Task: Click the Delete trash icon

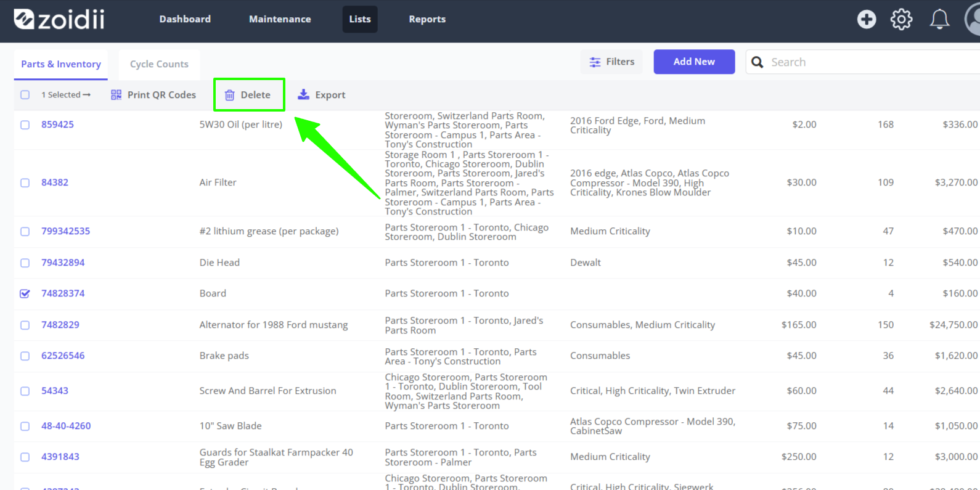Action: point(229,95)
